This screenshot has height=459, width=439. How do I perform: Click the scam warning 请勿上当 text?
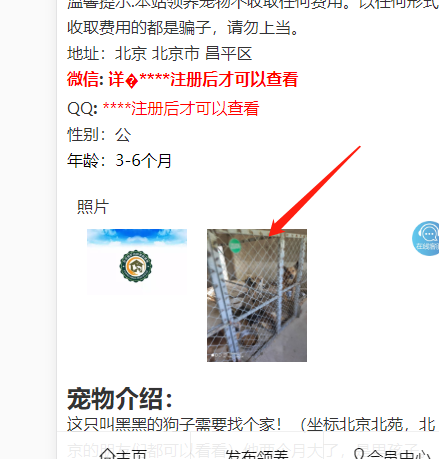click(263, 27)
